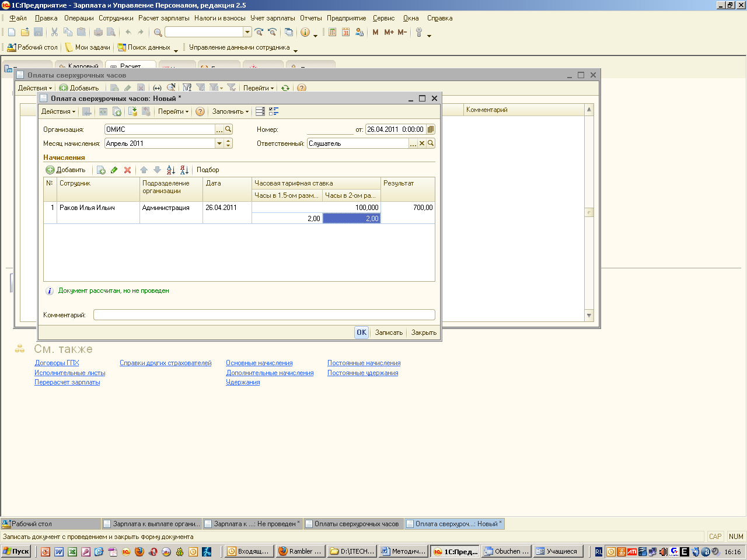The width and height of the screenshot is (747, 560).
Task: Click the Комментарий input field
Action: click(264, 315)
